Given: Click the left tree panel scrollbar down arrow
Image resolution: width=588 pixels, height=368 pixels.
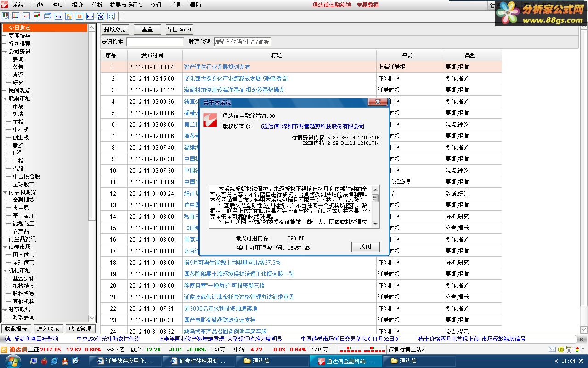Looking at the screenshot, I should 91,318.
